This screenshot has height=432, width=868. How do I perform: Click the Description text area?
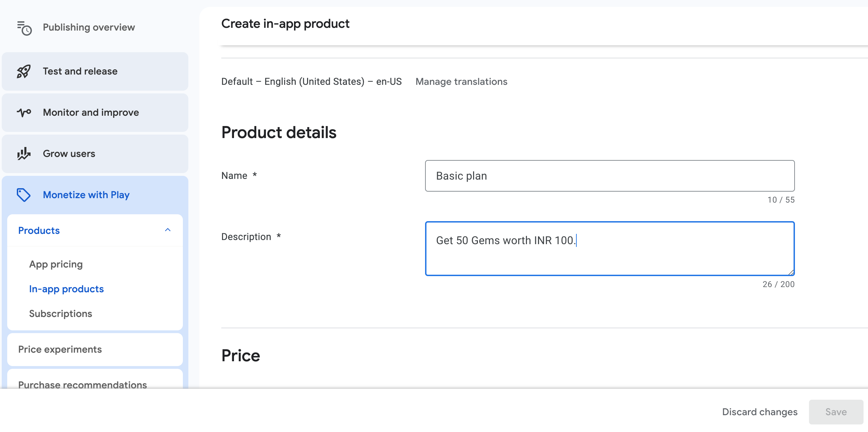click(610, 249)
